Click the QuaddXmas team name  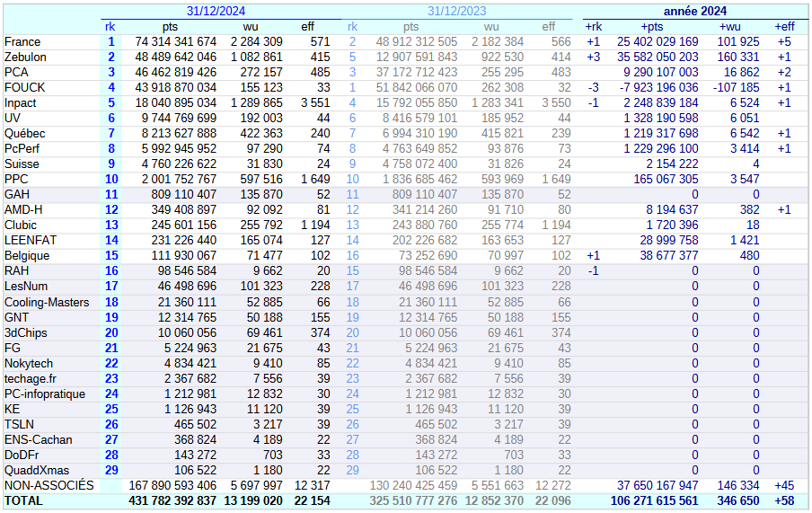[x=35, y=471]
